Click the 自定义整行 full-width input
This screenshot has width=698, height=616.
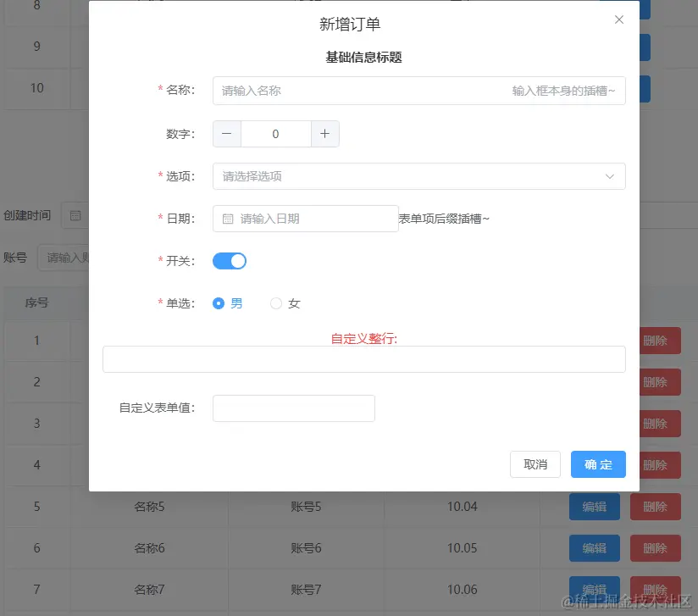pos(364,358)
